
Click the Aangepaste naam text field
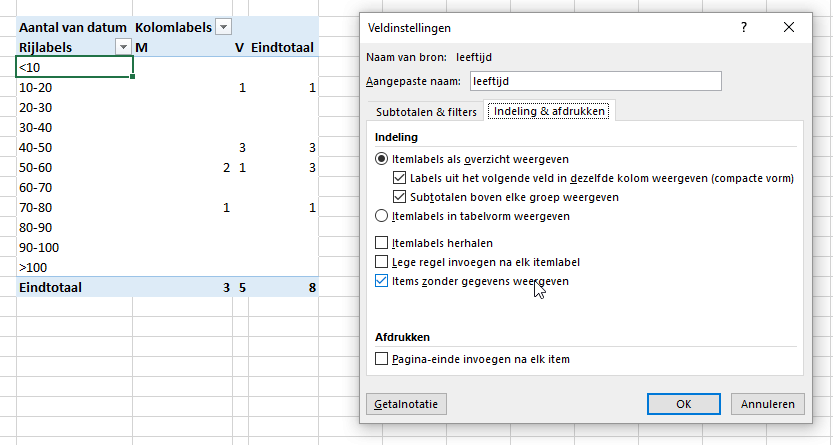coord(594,81)
